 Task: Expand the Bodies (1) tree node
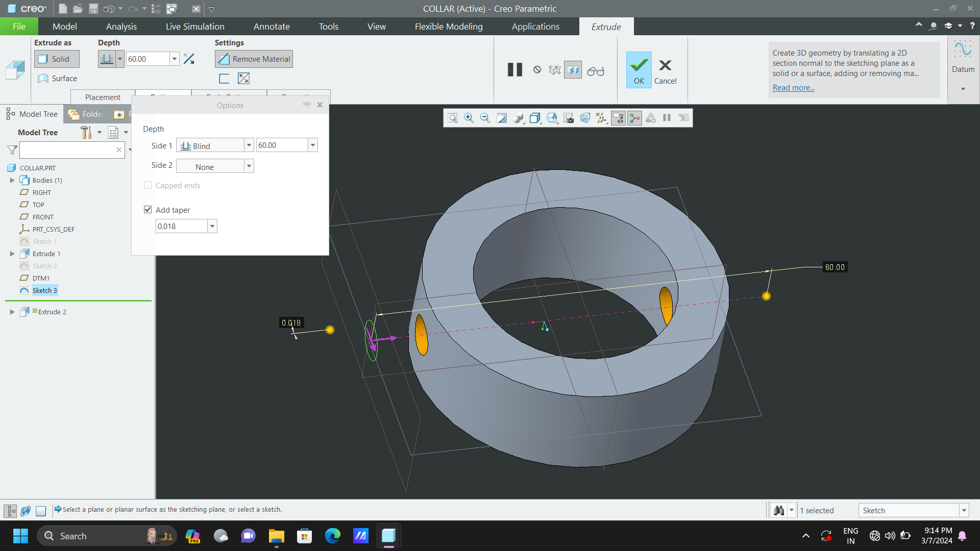pos(12,180)
